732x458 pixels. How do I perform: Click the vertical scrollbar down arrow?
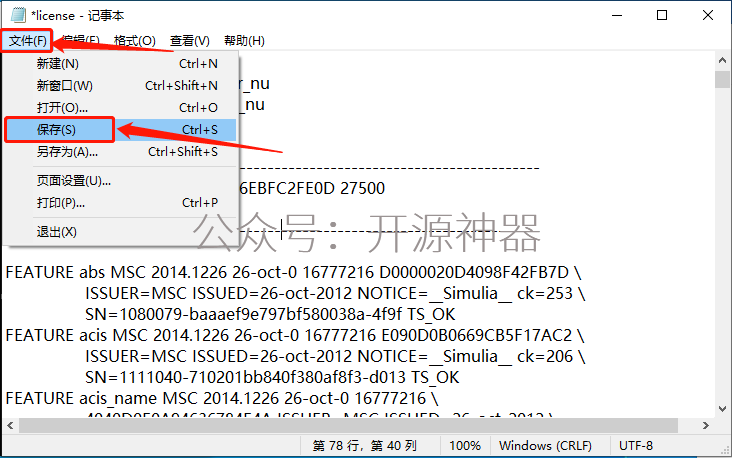(722, 409)
